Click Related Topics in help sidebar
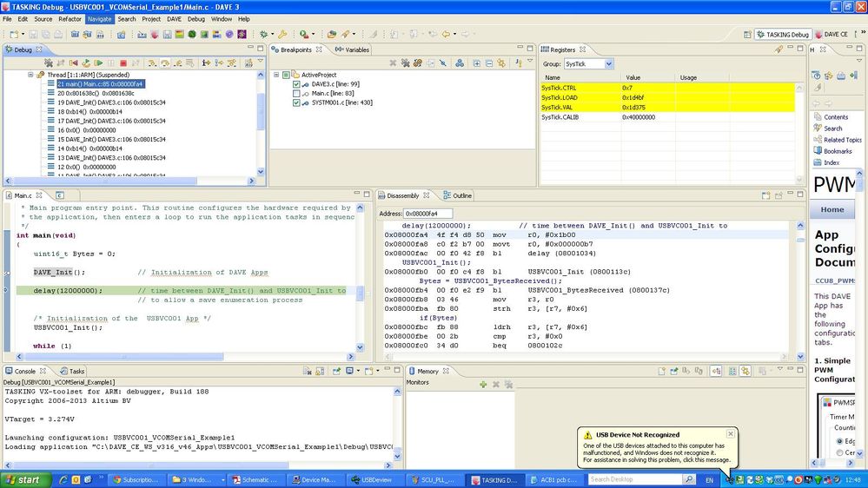 pos(843,140)
